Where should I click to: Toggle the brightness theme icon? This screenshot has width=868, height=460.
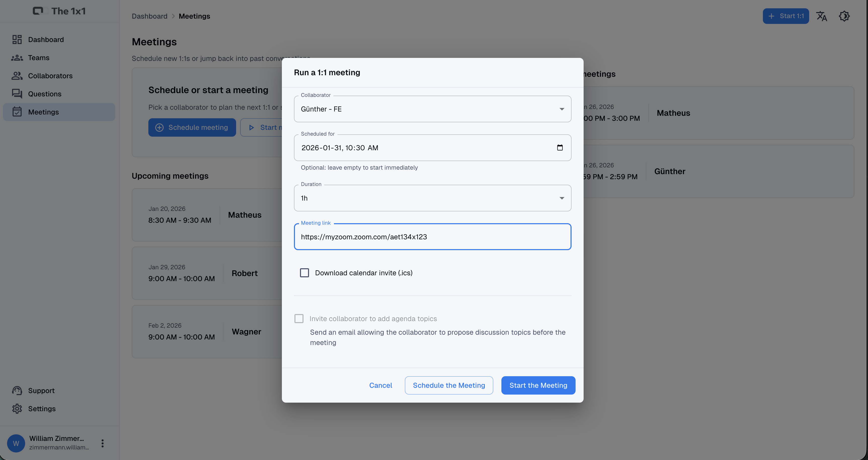844,16
